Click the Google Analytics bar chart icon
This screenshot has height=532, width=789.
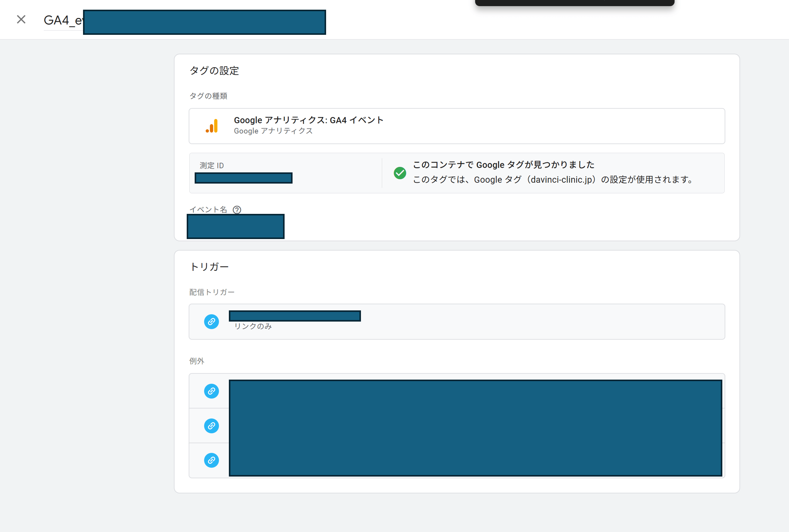(x=212, y=126)
